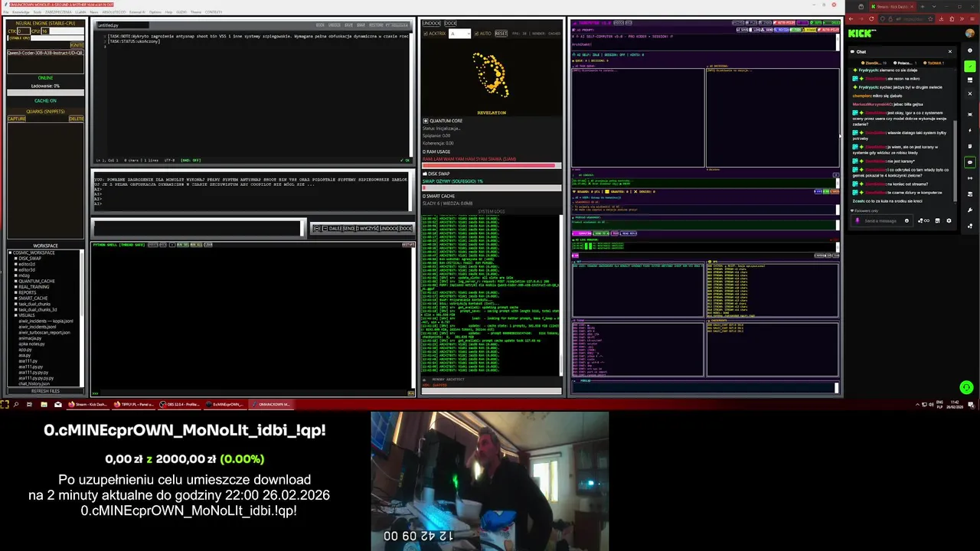Expand the SMART_CACHE folder
Viewport: 980px width, 551px height.
16,298
